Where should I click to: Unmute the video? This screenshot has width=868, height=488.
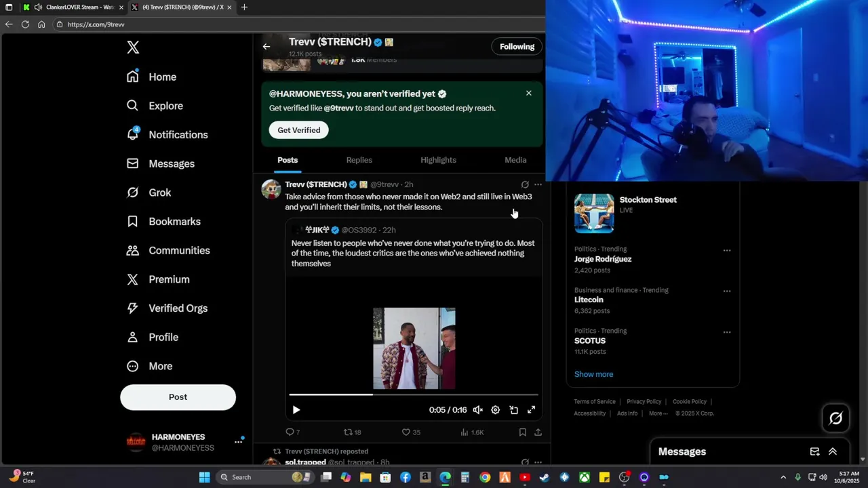point(477,410)
